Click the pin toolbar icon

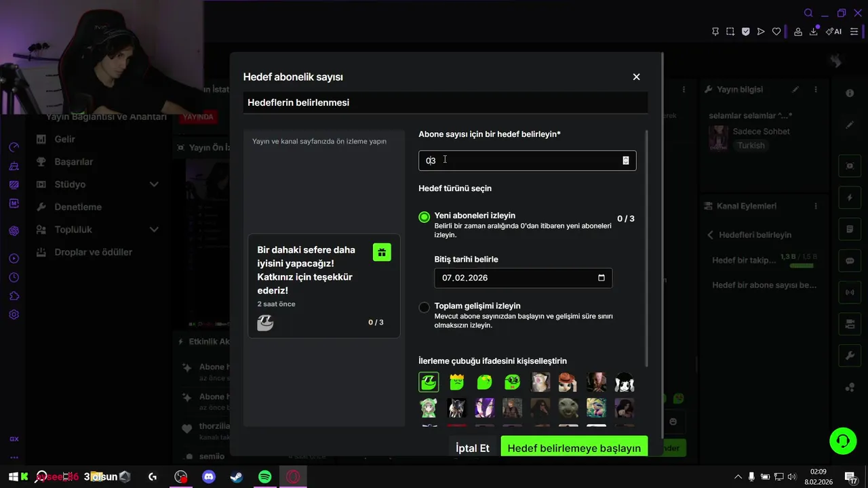[x=715, y=31]
